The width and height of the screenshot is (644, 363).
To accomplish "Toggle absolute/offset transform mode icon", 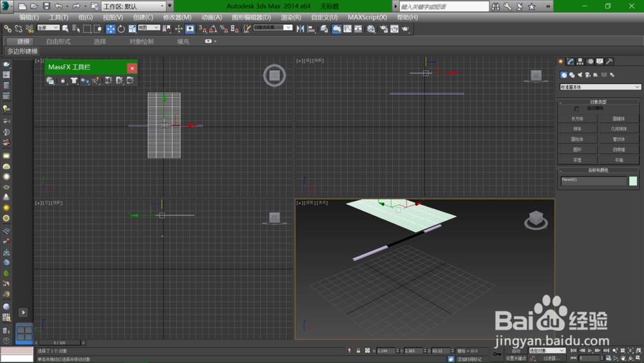I will [x=367, y=351].
